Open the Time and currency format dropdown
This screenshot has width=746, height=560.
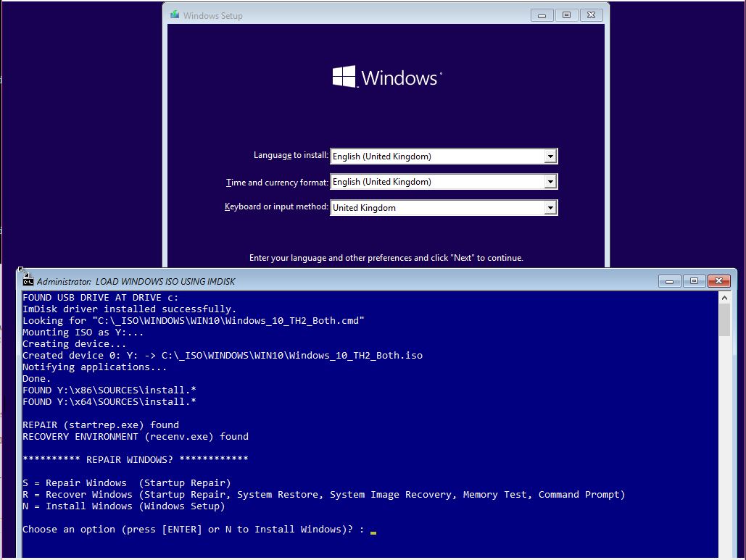click(552, 182)
